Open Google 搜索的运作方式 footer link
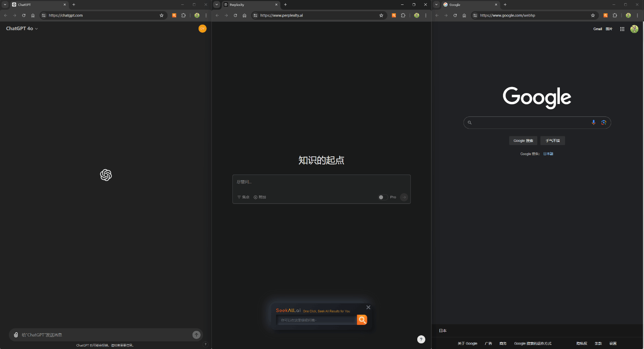The width and height of the screenshot is (644, 349). coord(533,344)
